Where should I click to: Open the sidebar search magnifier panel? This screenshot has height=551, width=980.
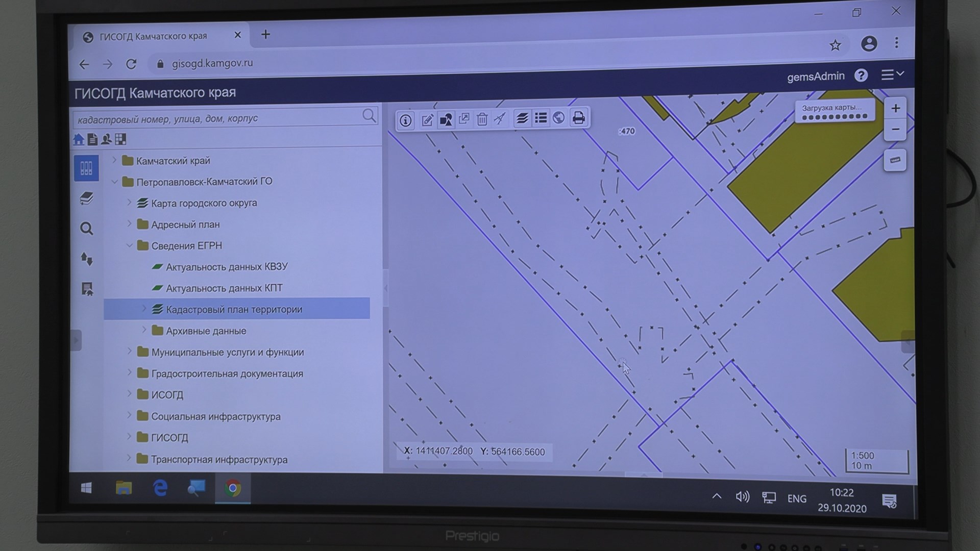click(x=87, y=229)
